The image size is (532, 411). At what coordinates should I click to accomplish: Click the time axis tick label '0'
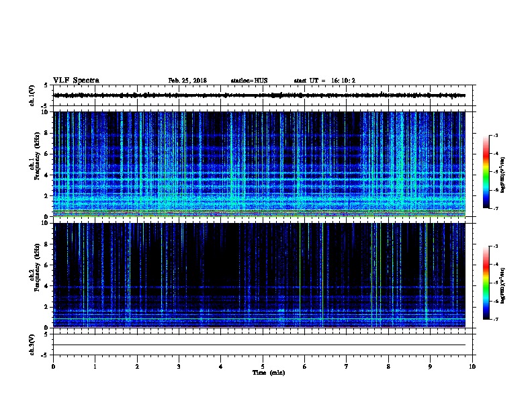pyautogui.click(x=53, y=367)
